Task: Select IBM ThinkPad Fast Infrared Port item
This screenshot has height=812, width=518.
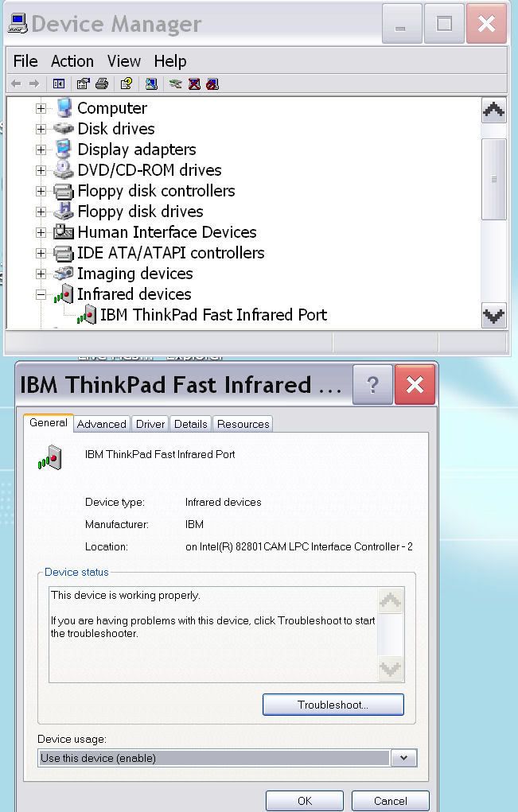Action: 212,315
